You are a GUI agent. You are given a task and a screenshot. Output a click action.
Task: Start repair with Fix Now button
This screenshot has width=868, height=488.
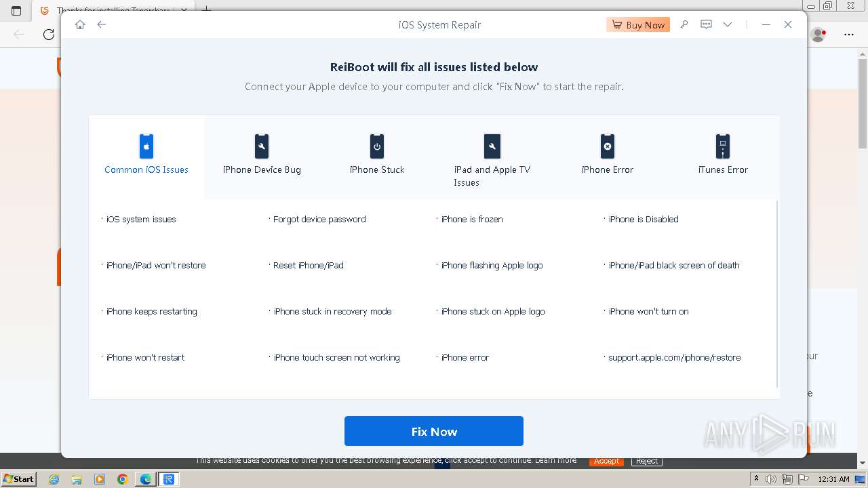pos(434,431)
